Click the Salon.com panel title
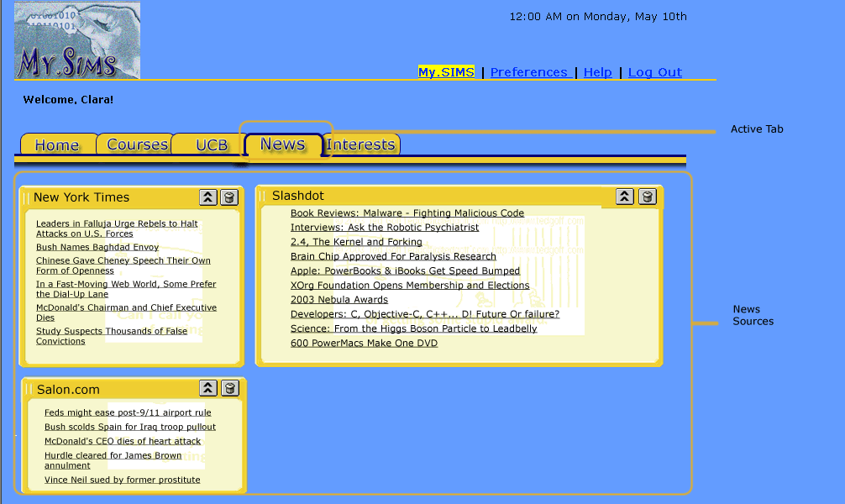 [68, 389]
